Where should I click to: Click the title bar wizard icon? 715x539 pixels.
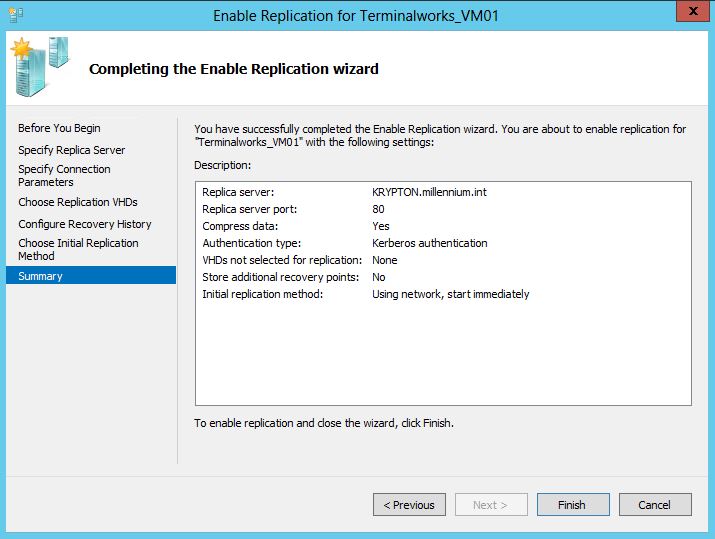[x=16, y=15]
